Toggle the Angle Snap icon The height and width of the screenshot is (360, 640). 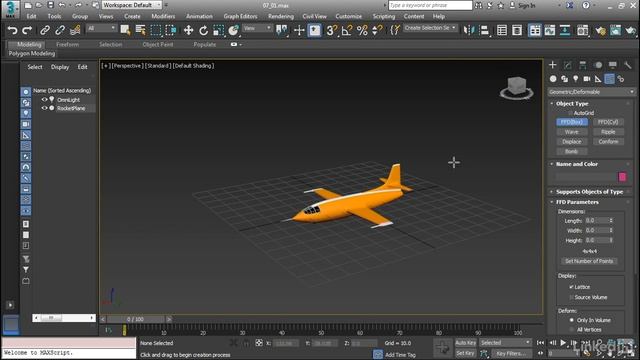click(347, 30)
